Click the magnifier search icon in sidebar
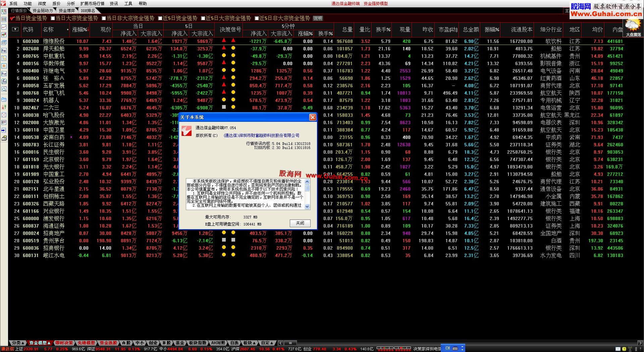This screenshot has width=644, height=352. (x=4, y=89)
